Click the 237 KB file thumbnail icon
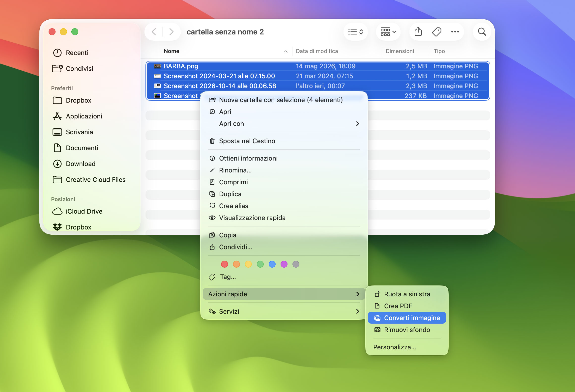 click(157, 96)
